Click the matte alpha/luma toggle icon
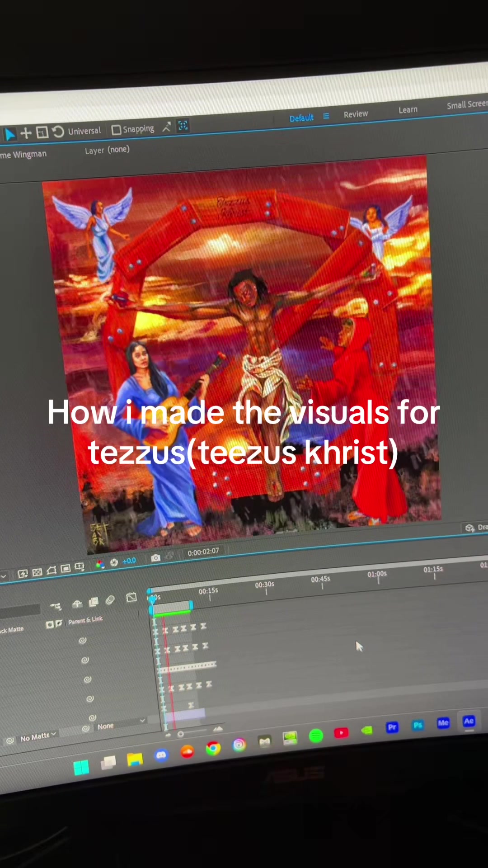 [50, 624]
